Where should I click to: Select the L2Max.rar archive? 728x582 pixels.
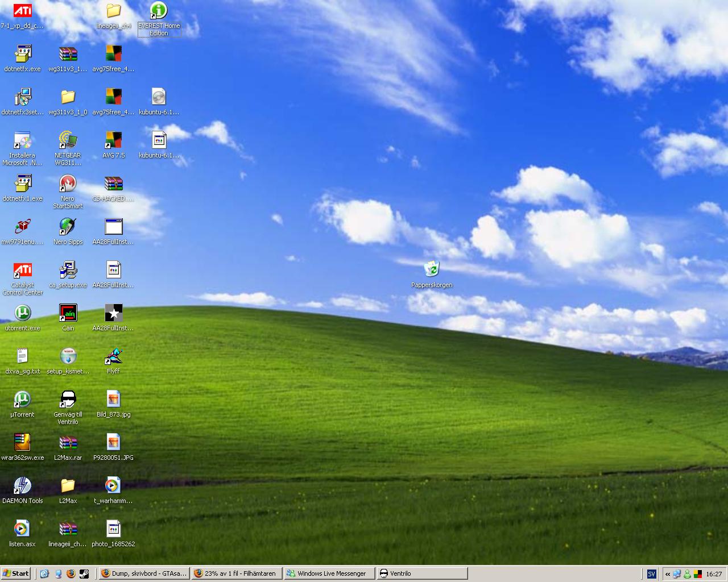68,448
